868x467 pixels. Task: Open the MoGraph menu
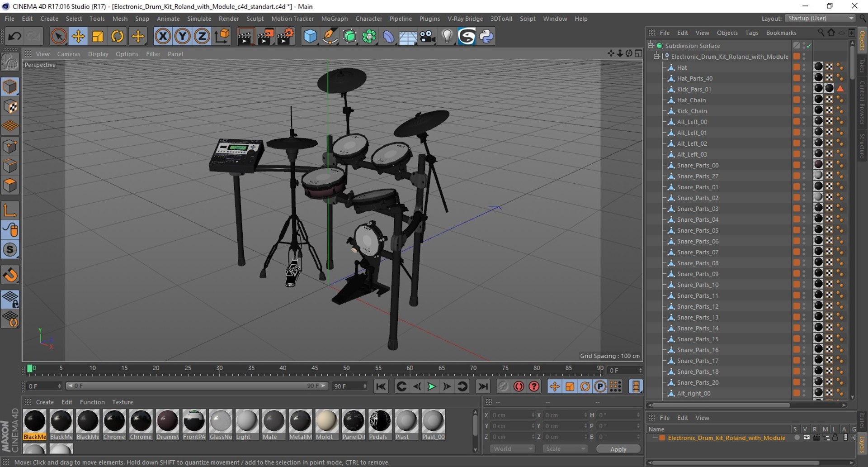click(334, 19)
